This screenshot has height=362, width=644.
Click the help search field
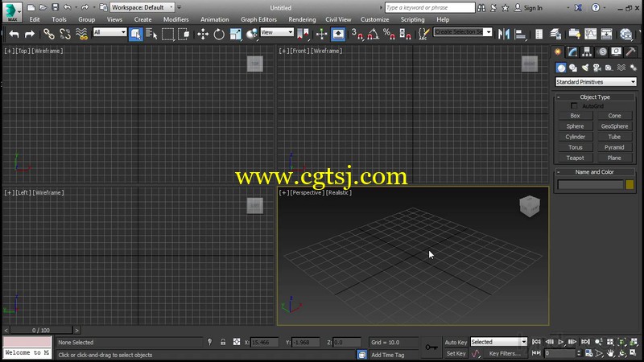click(430, 7)
